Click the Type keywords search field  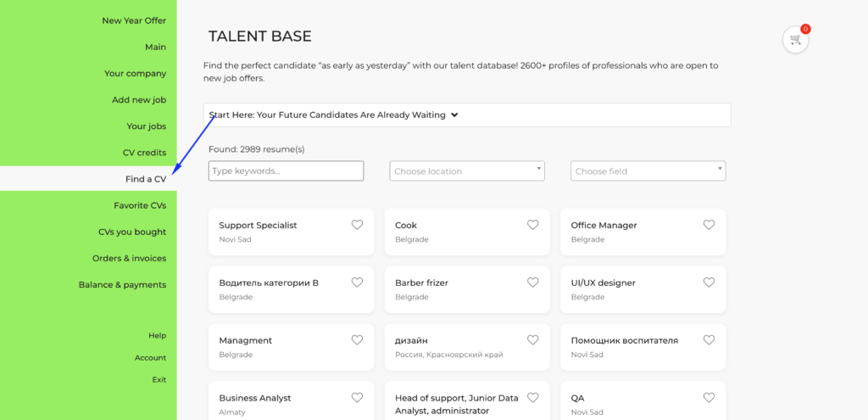286,171
